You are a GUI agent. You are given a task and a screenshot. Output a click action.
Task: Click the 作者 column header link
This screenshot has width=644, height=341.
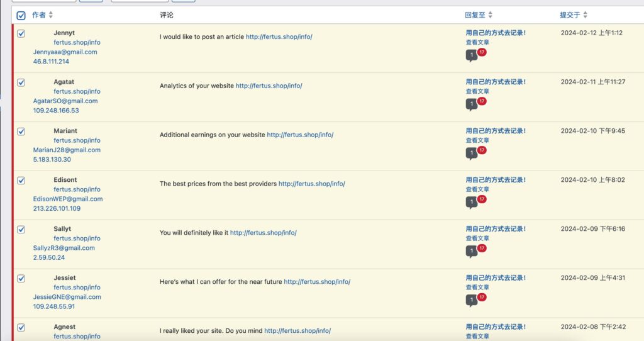point(39,15)
